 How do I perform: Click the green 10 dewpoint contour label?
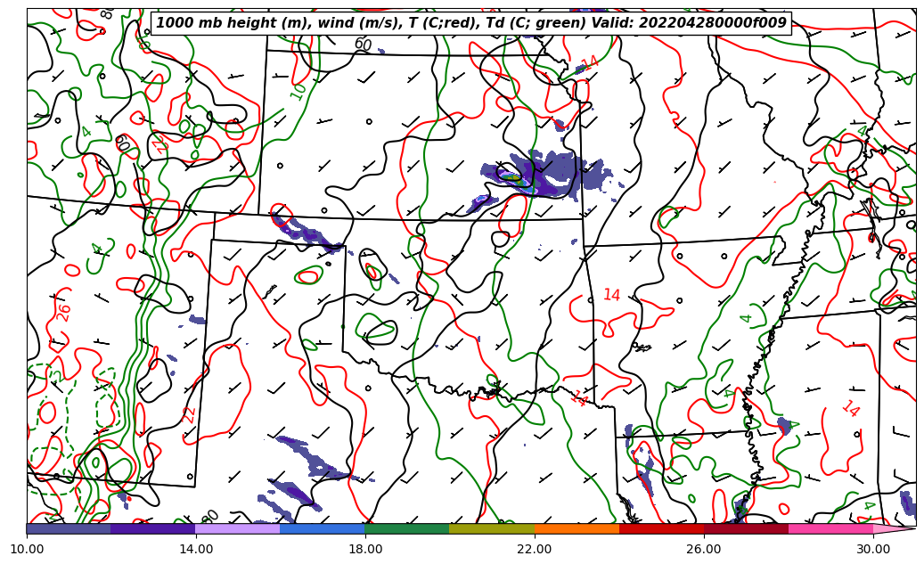[298, 92]
